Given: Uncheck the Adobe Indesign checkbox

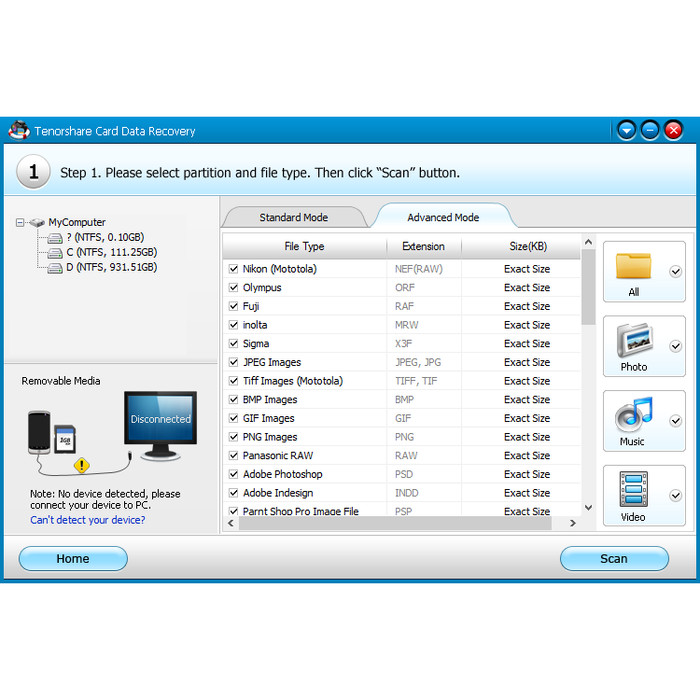Looking at the screenshot, I should click(233, 493).
